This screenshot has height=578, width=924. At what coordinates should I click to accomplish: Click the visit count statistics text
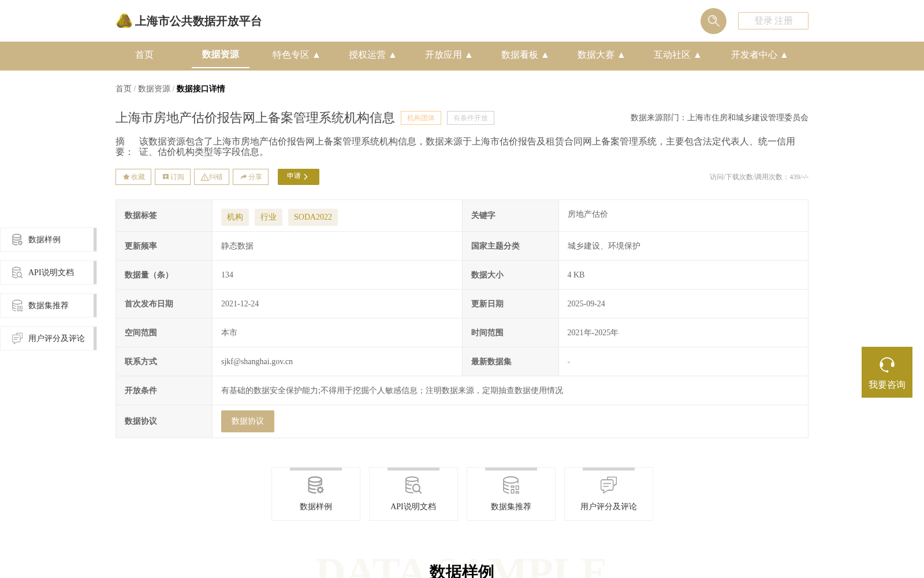759,177
